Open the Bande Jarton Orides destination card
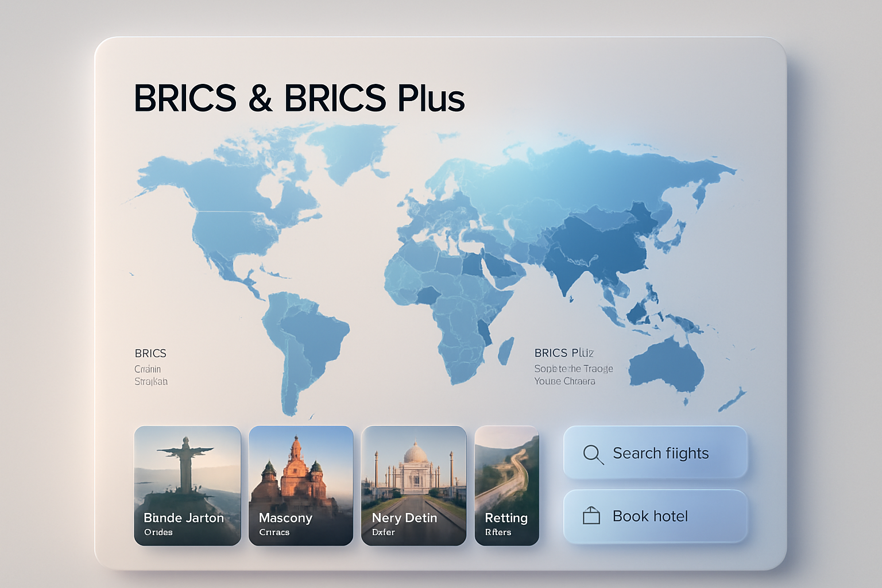882x588 pixels. coord(187,485)
